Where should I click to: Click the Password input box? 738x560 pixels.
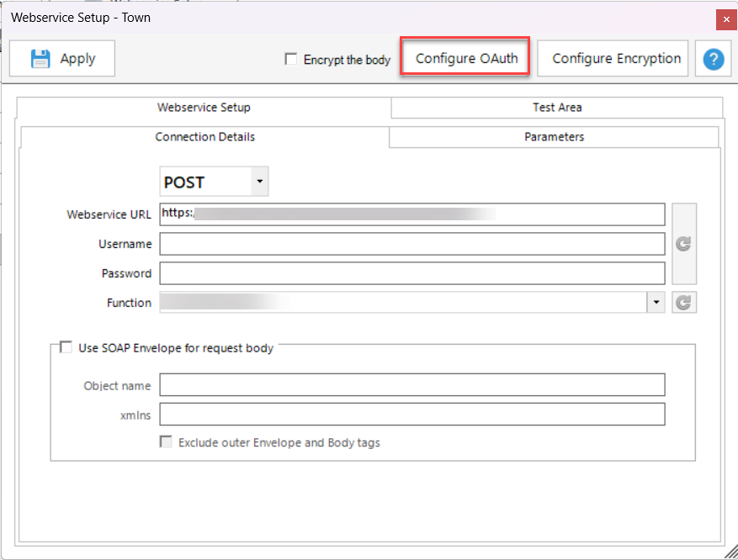[412, 273]
